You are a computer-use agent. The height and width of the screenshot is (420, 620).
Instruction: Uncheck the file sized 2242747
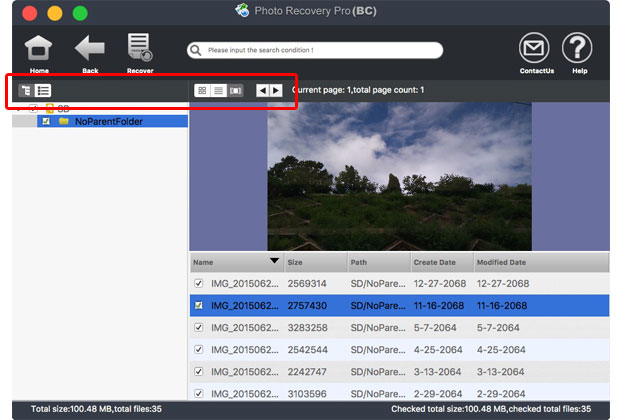(198, 372)
